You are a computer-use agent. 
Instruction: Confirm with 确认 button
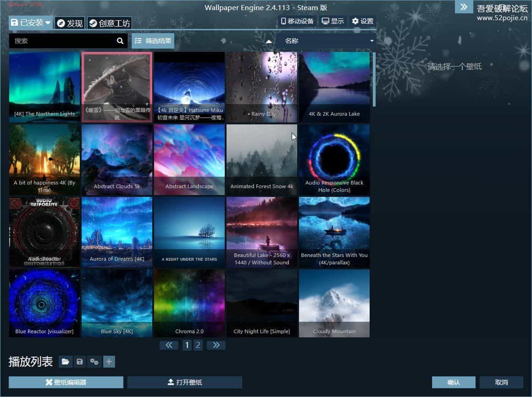pyautogui.click(x=454, y=382)
